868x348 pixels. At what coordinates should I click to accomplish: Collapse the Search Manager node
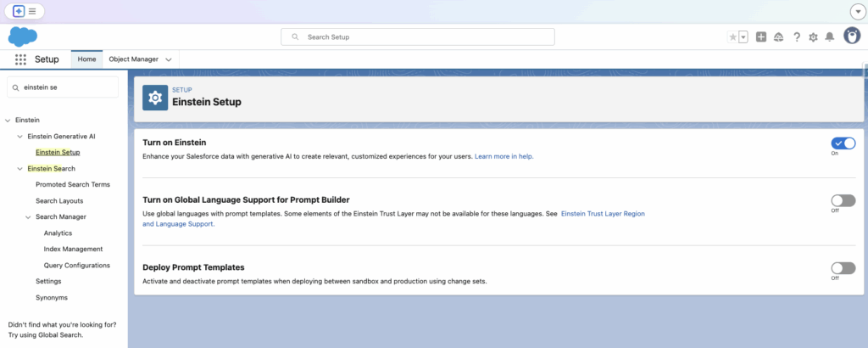coord(28,217)
